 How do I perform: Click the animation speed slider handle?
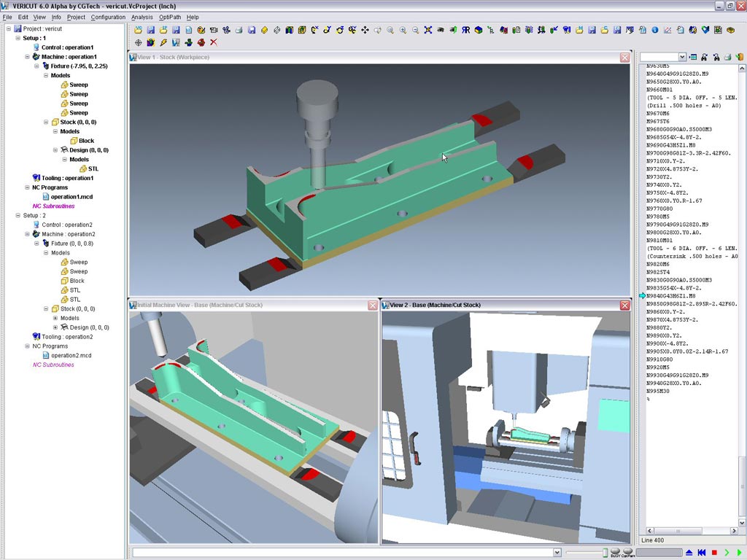click(x=604, y=553)
